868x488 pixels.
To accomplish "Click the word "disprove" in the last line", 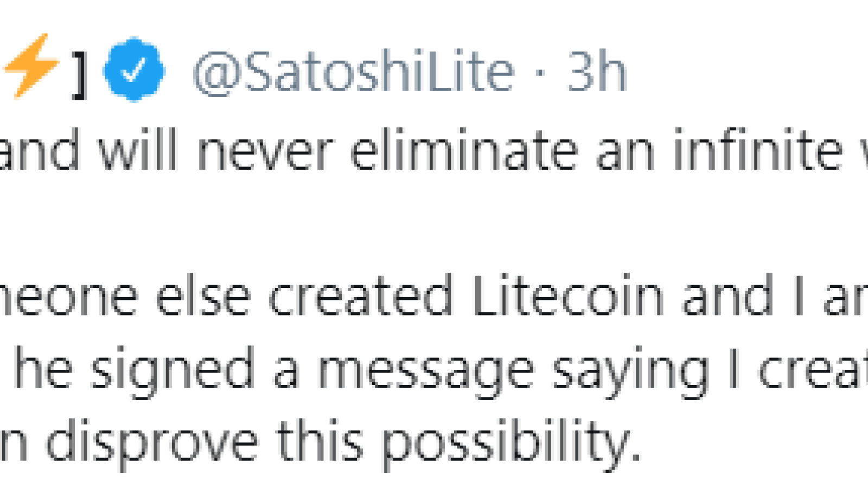I will 151,444.
